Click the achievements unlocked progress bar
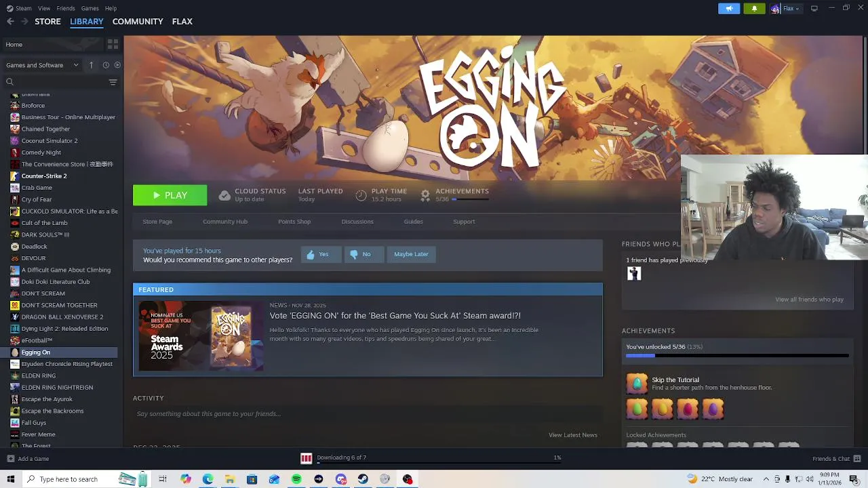 coord(737,355)
